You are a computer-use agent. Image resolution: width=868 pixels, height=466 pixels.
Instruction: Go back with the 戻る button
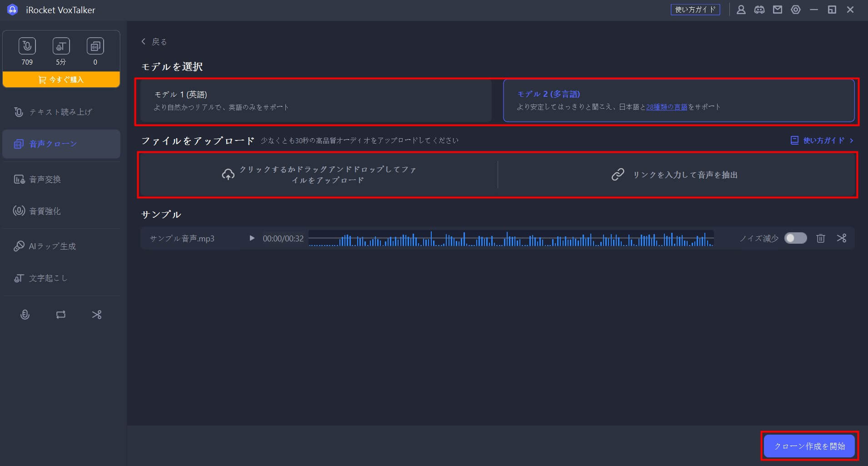tap(154, 41)
